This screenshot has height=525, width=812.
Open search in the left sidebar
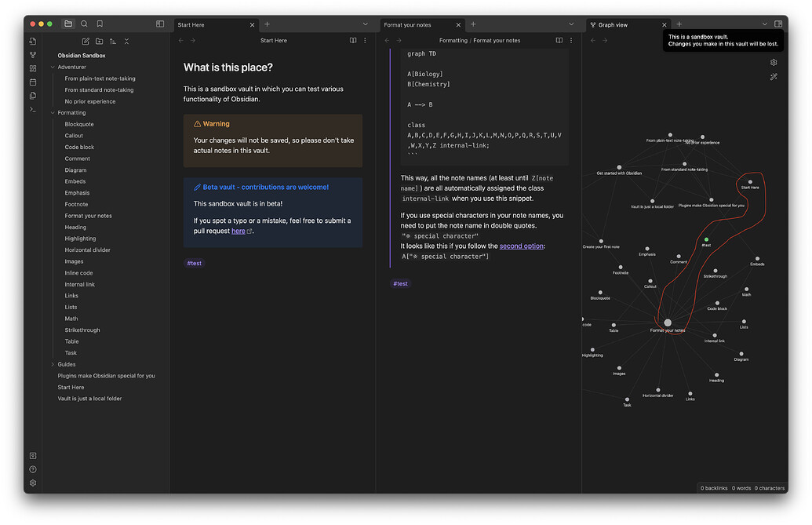84,24
